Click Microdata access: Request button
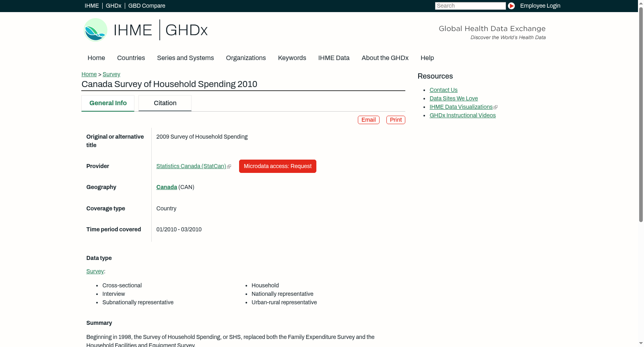The height and width of the screenshot is (347, 644). [x=278, y=166]
